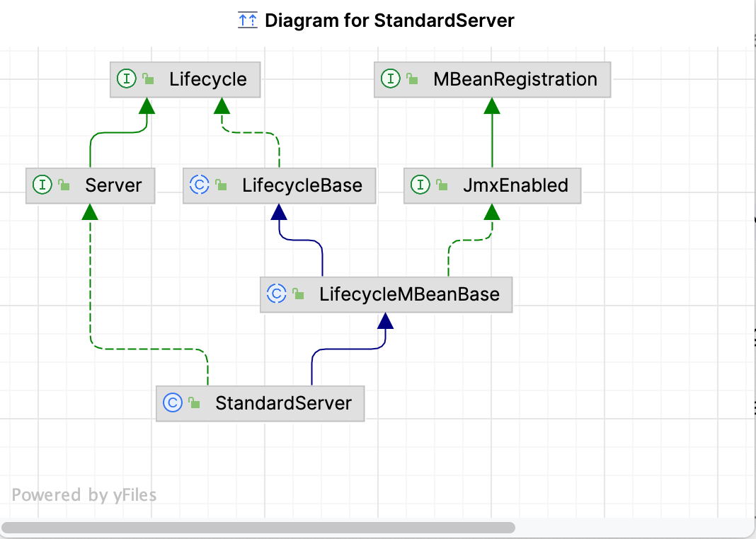Viewport: 756px width, 539px height.
Task: Click the green arrowhead under MBeanRegistration
Action: [x=492, y=106]
